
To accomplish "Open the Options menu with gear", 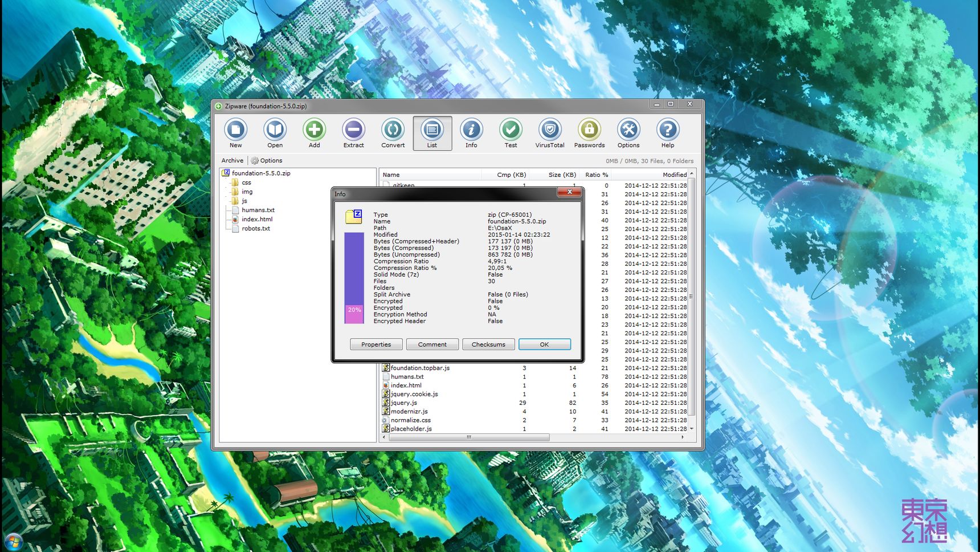I will point(267,161).
